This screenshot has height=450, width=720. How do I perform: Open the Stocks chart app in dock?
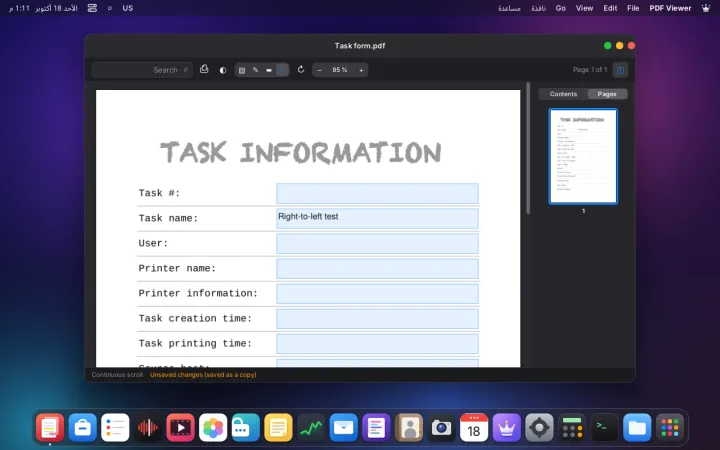pos(311,428)
